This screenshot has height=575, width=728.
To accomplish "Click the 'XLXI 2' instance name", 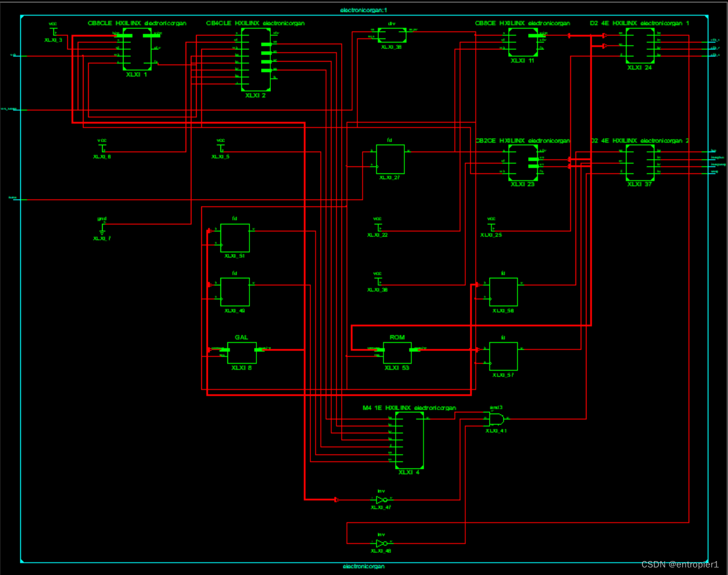I will (x=255, y=95).
